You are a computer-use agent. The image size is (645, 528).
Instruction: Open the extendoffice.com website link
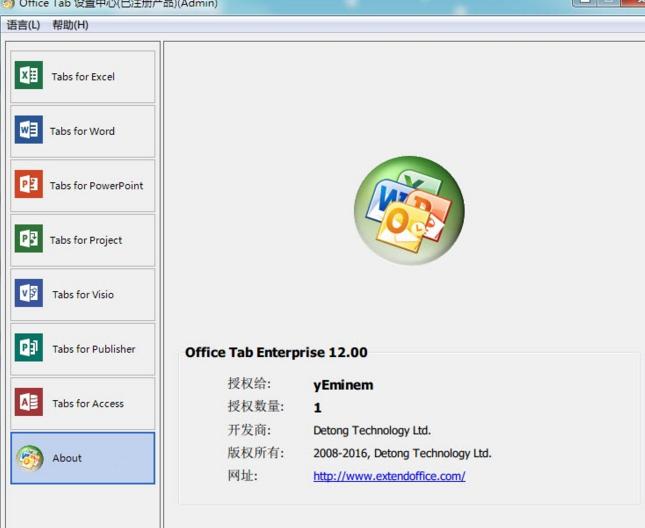pyautogui.click(x=389, y=476)
